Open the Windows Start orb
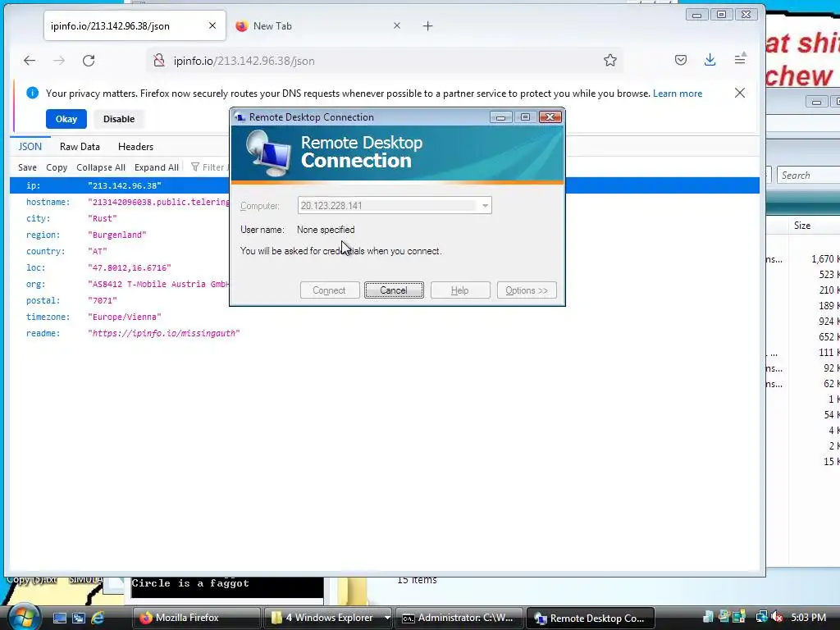Image resolution: width=840 pixels, height=630 pixels. [x=24, y=617]
